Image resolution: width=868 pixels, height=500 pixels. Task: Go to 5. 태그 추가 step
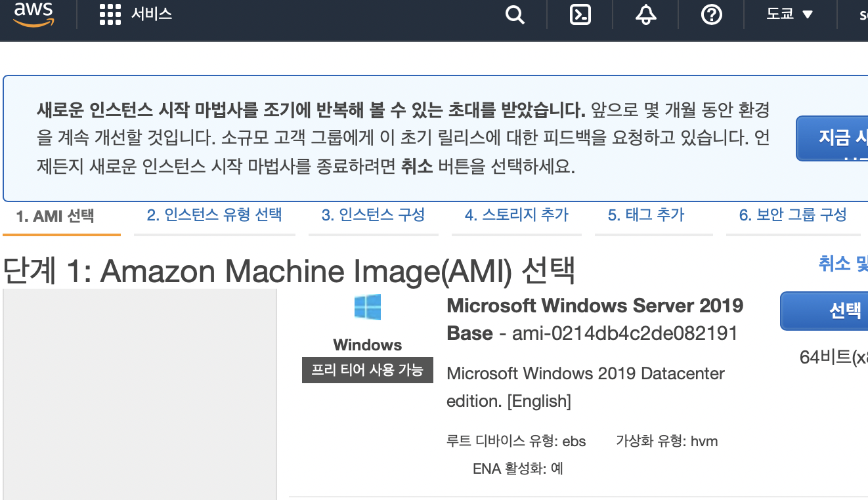646,215
